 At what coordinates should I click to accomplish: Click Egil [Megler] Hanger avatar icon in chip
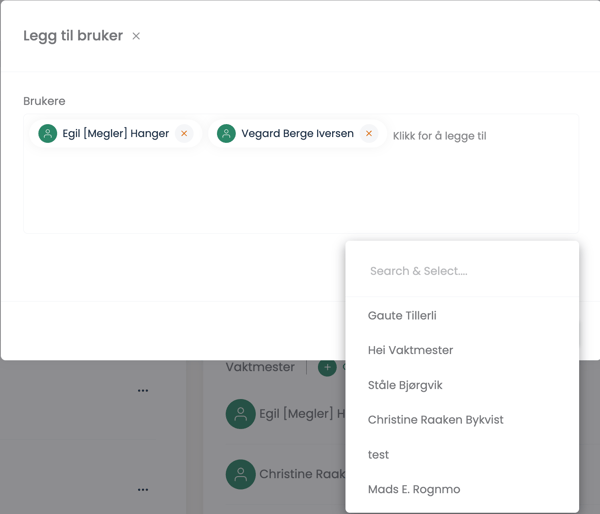48,133
